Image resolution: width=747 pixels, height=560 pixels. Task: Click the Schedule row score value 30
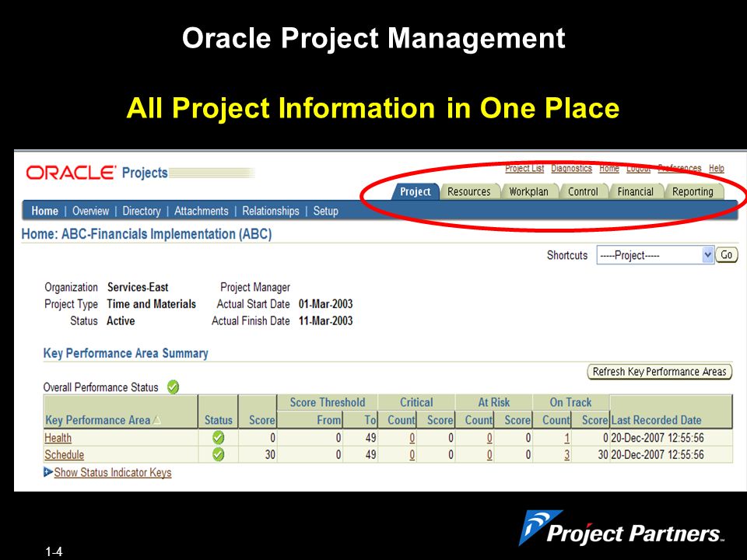pyautogui.click(x=270, y=455)
